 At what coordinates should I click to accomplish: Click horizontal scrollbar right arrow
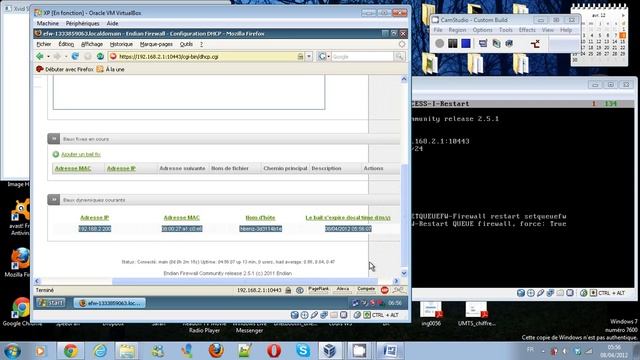[396, 281]
